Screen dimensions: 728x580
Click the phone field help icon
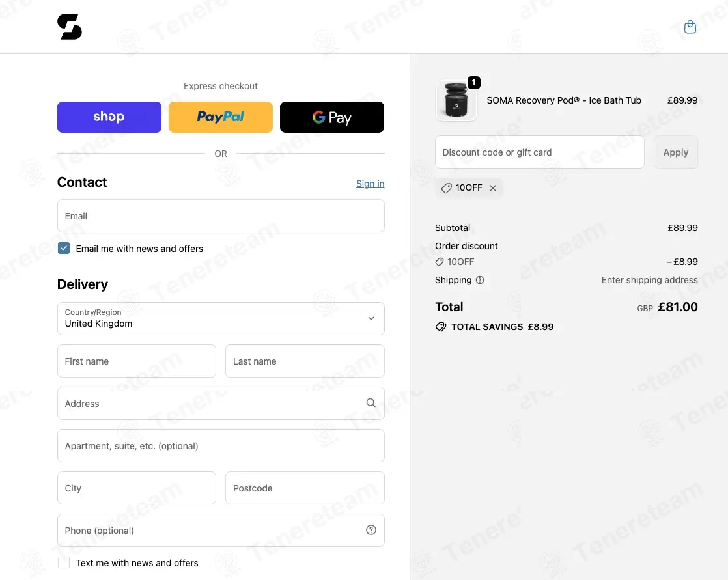(x=371, y=530)
